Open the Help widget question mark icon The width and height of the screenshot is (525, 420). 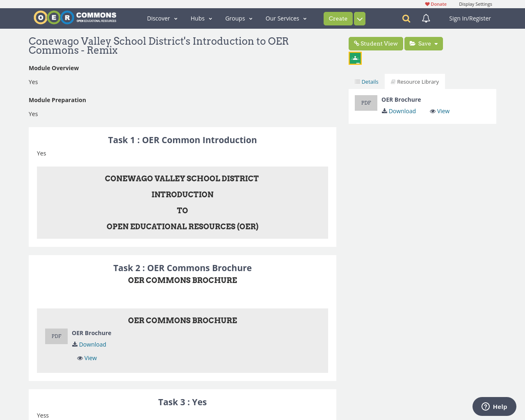tap(485, 406)
